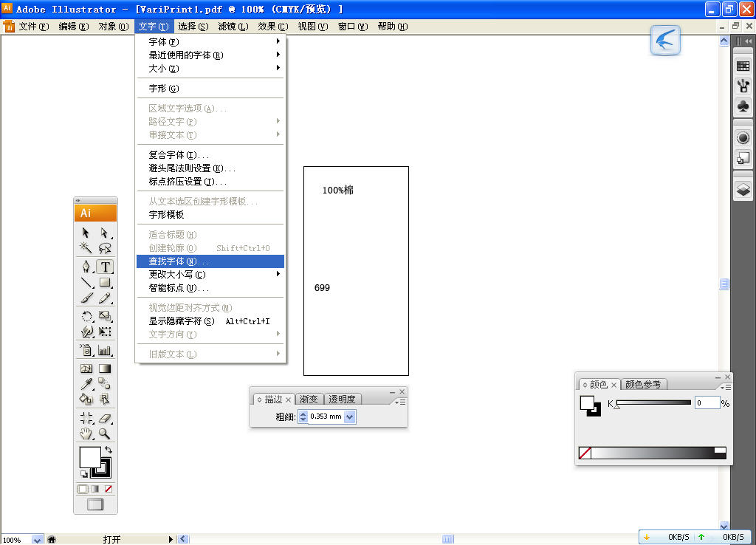Select the Line Segment tool
756x545 pixels.
click(86, 283)
